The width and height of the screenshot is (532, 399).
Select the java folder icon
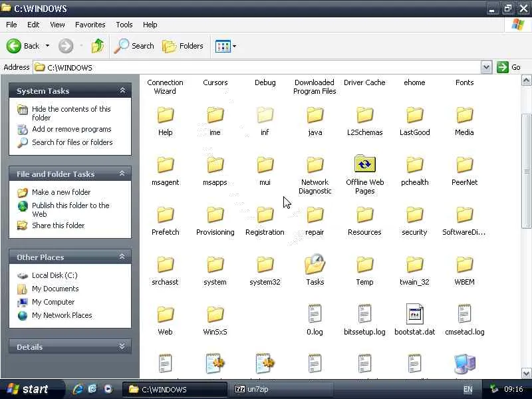tap(315, 115)
